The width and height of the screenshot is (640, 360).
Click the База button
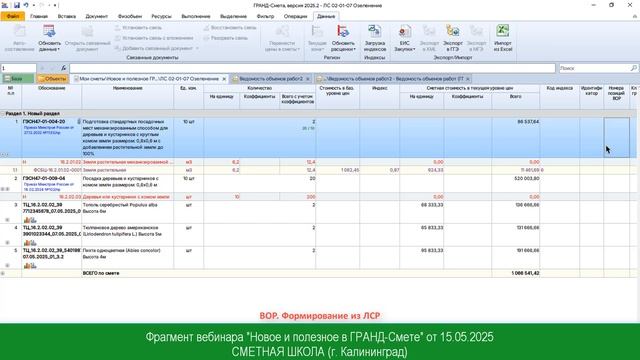pyautogui.click(x=18, y=79)
